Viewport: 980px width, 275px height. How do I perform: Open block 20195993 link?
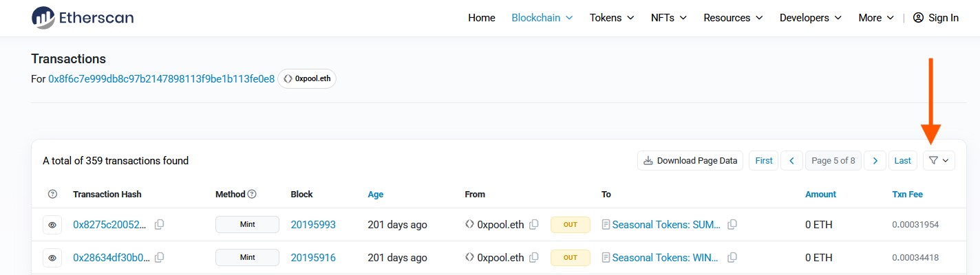point(313,225)
